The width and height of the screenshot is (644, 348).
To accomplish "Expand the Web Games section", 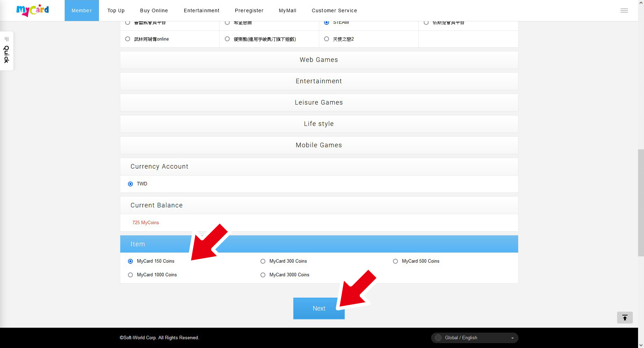I will 319,60.
